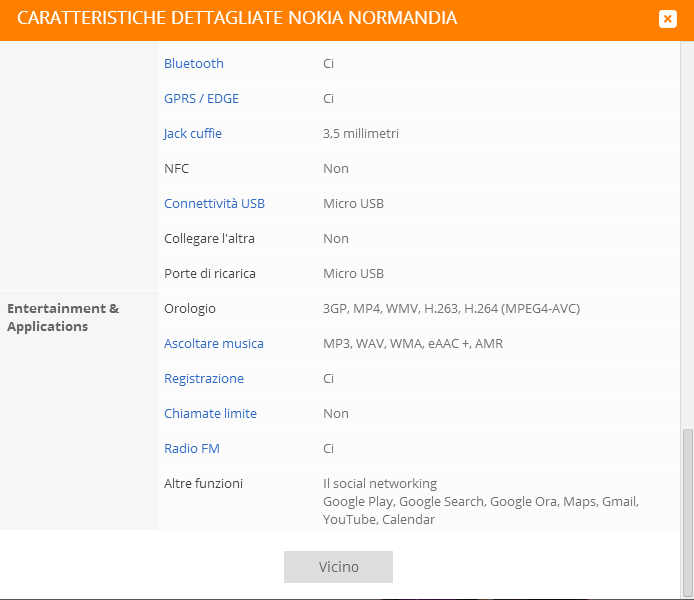Select the Collegare l'altra label
Screen dimensions: 694x600
pyautogui.click(x=209, y=238)
